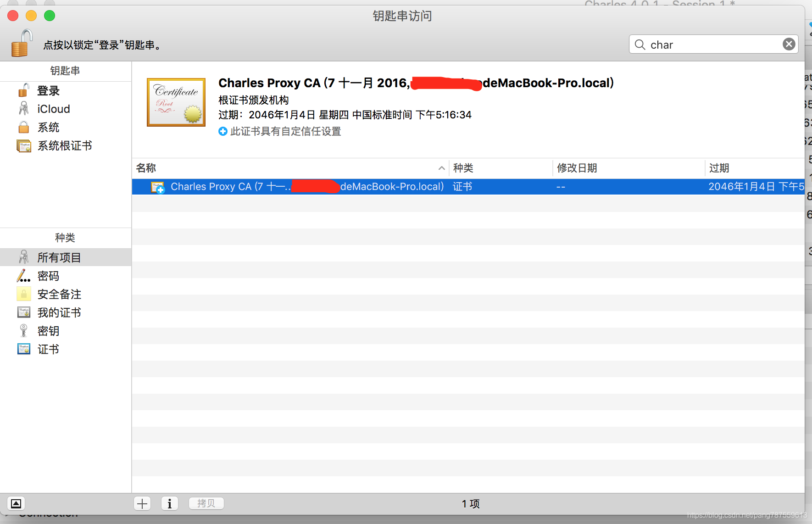The height and width of the screenshot is (524, 812).
Task: Click the 钥匙串访问 window title
Action: 402,16
